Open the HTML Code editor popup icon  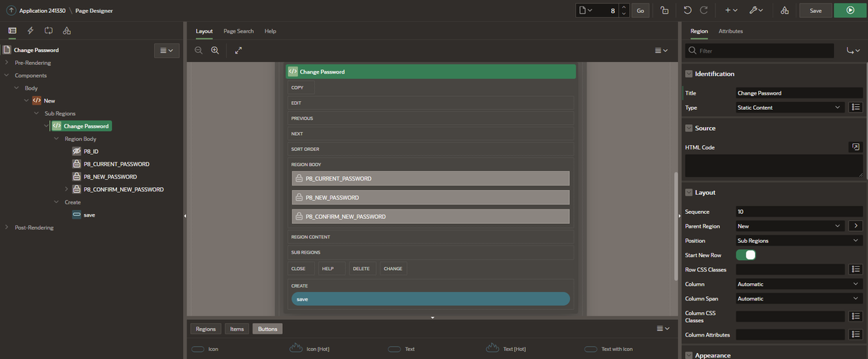(x=856, y=147)
